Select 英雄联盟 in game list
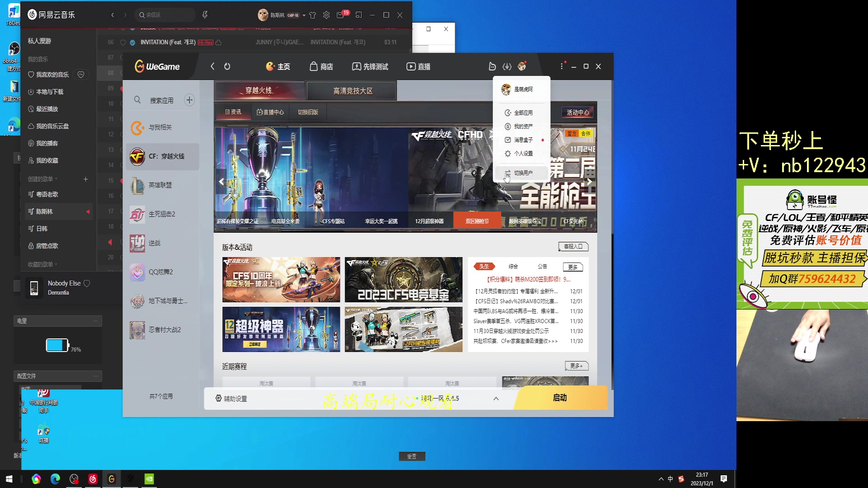Image resolution: width=868 pixels, height=488 pixels. click(x=163, y=185)
